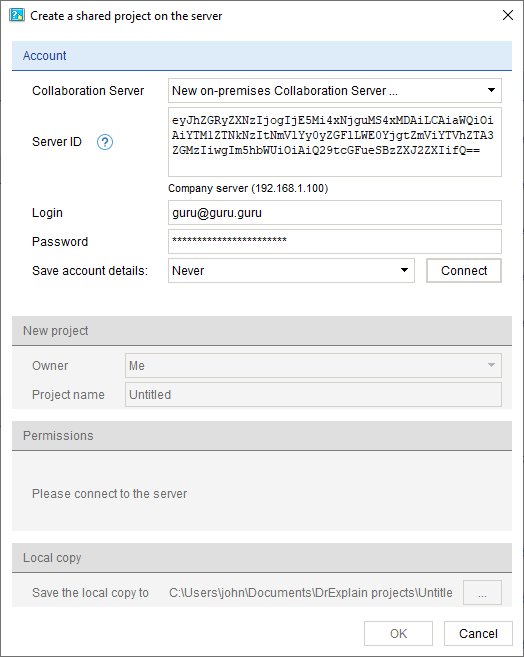Click the Permissions section header
Viewport: 524px width, 657px height.
tap(262, 436)
